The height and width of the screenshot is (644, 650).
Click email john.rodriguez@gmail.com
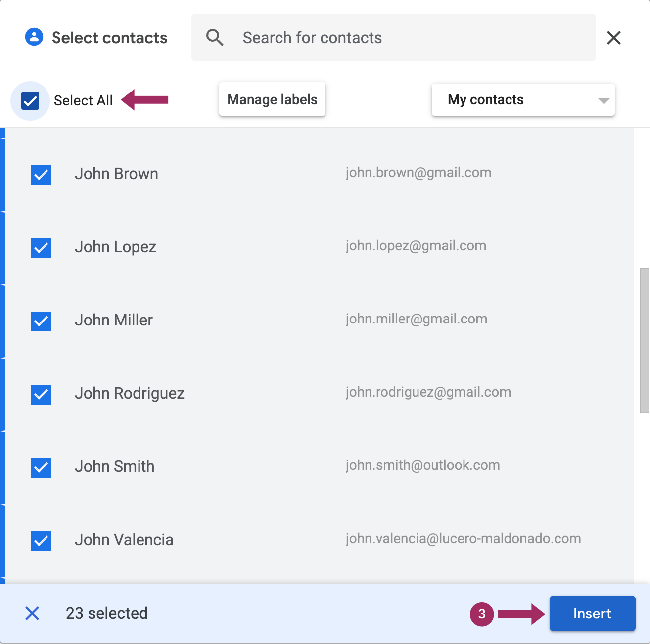coord(428,392)
